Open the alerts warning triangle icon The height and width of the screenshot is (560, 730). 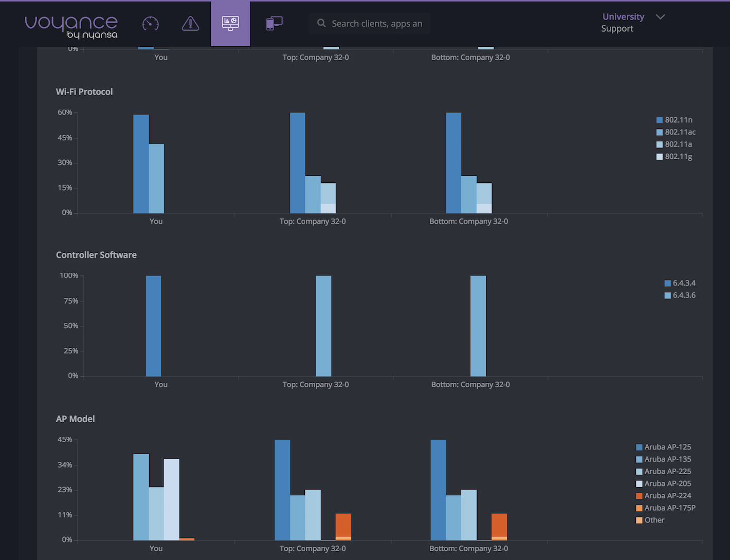coord(190,24)
